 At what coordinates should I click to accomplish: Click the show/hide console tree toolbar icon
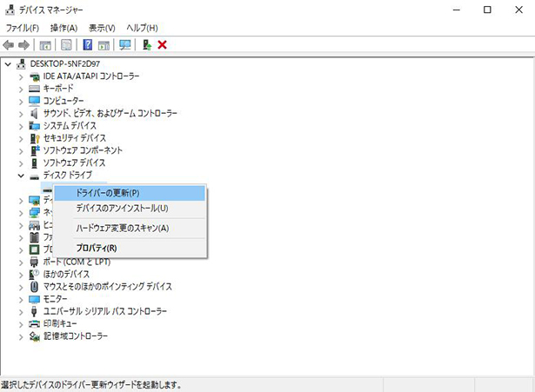coord(45,45)
